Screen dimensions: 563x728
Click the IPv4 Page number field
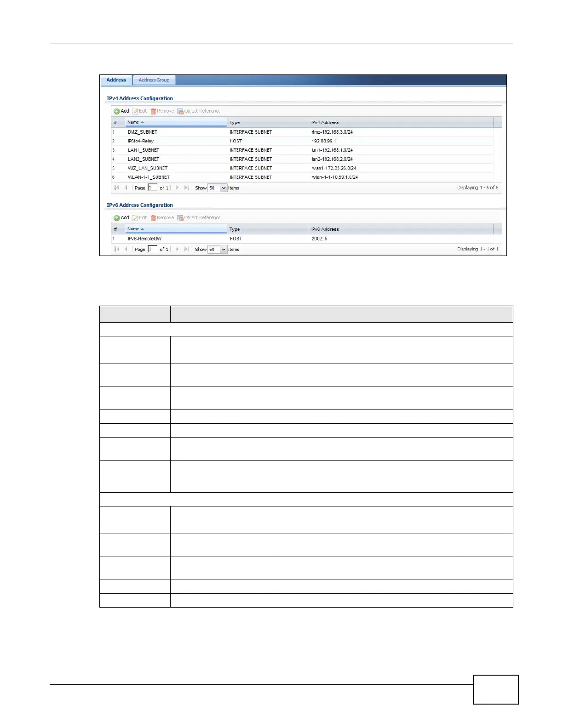point(152,188)
